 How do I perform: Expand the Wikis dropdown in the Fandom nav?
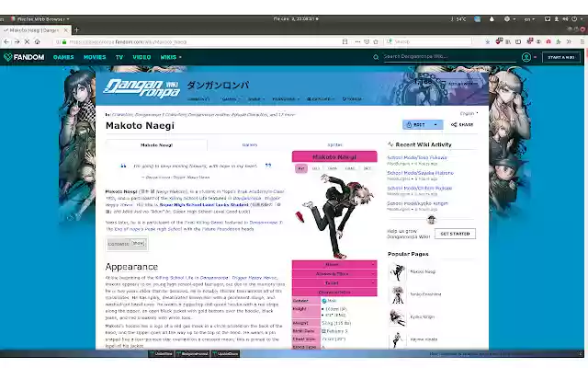point(171,57)
